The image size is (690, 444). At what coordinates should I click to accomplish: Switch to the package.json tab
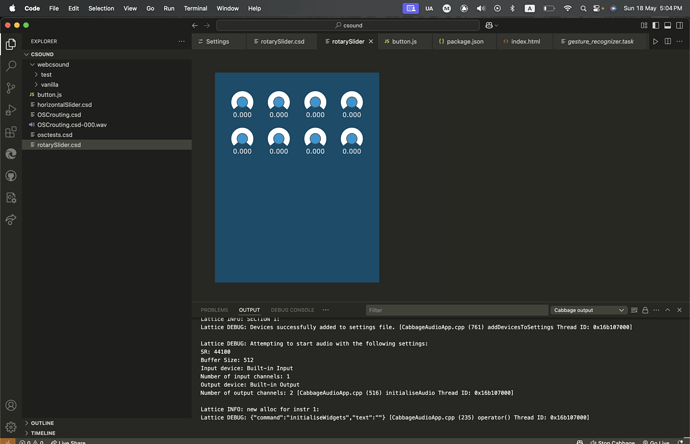click(x=465, y=41)
